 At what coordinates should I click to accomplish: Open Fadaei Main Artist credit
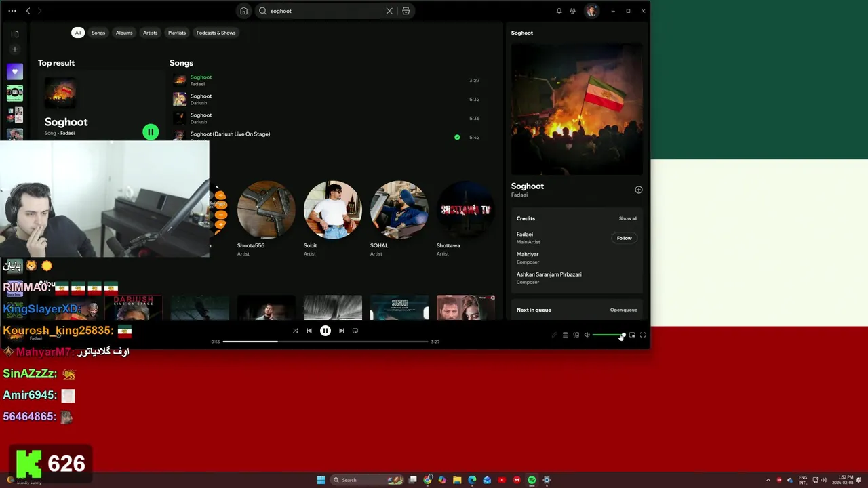tap(524, 235)
